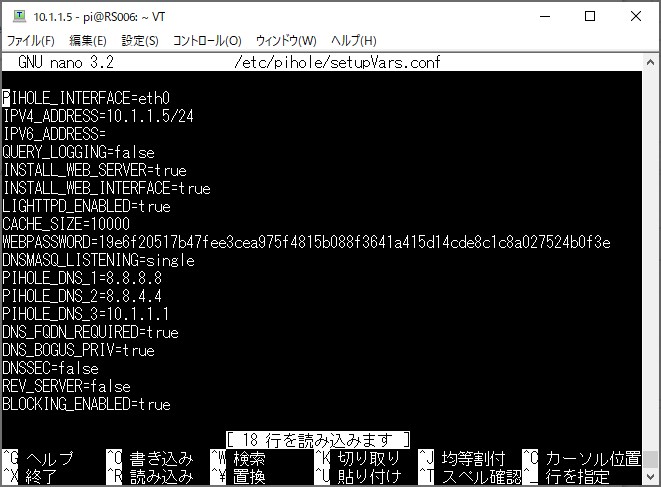The height and width of the screenshot is (487, 661).
Task: Click the vertical scrollbar thumb
Action: (x=650, y=459)
